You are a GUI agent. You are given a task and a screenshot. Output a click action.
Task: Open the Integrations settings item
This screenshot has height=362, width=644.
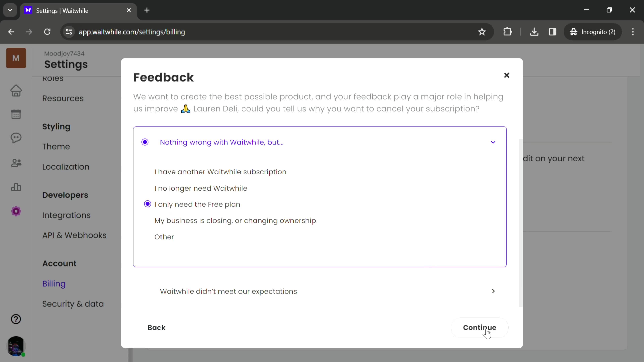click(66, 215)
